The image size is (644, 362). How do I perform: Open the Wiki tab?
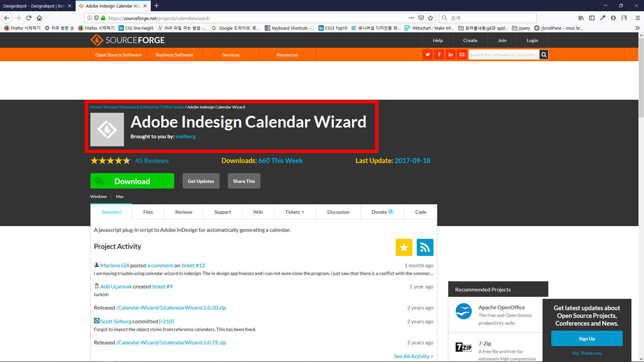pyautogui.click(x=258, y=212)
